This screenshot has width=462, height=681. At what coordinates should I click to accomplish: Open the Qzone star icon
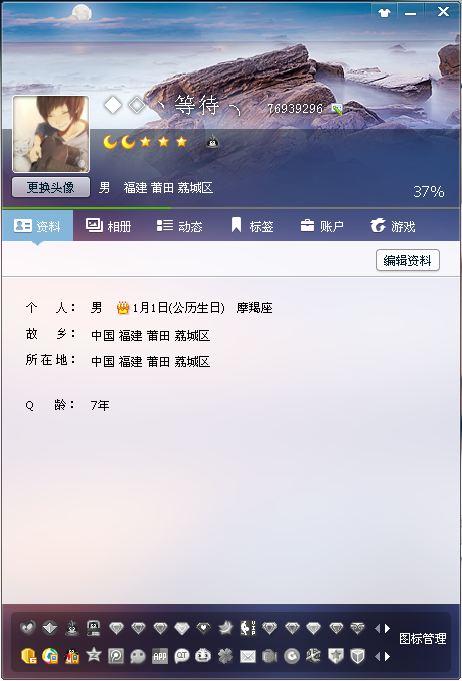tap(93, 655)
